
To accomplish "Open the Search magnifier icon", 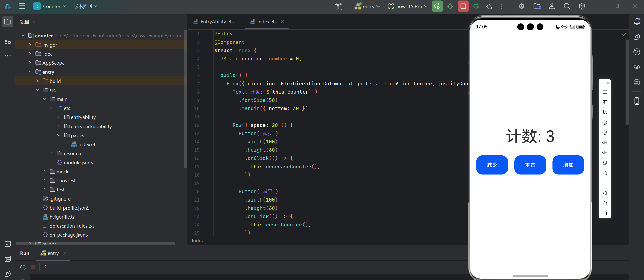I will tap(567, 6).
